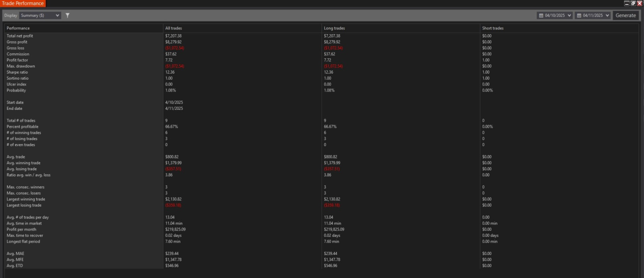This screenshot has width=644, height=278.
Task: Select the Sharpe ratio row label
Action: click(x=17, y=72)
